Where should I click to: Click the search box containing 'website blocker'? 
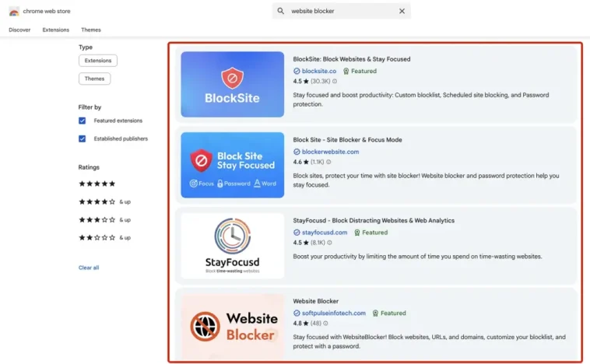342,11
